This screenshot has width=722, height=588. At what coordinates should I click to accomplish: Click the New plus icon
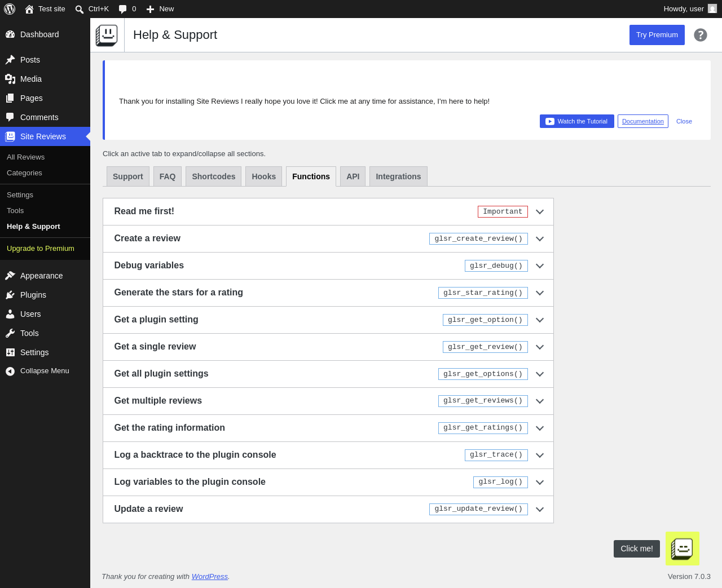point(150,9)
